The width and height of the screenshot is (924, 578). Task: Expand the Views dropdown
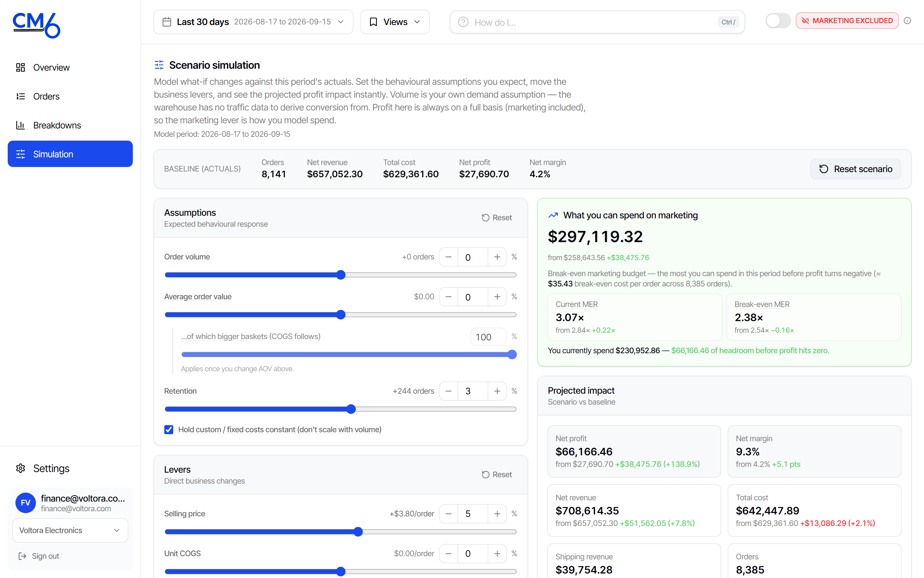pyautogui.click(x=395, y=22)
